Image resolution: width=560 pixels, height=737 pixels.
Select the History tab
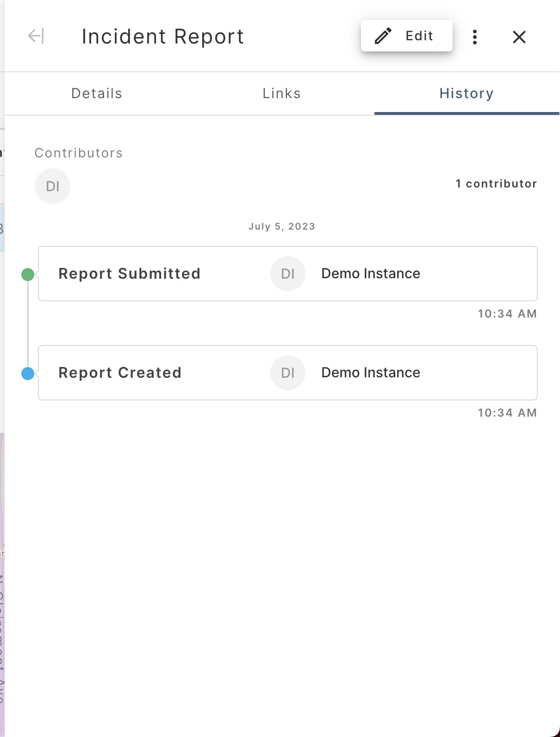coord(467,94)
